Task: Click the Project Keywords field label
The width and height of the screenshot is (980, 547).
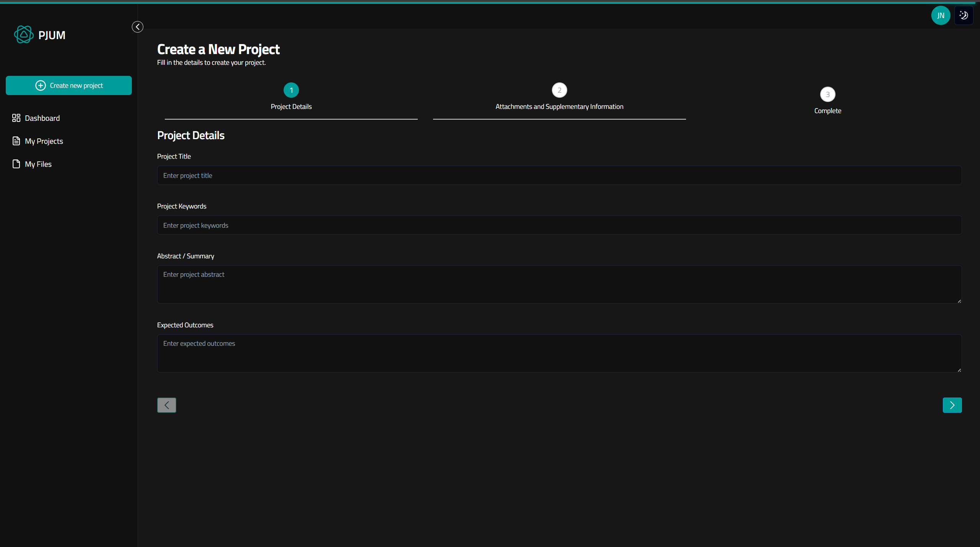Action: (x=182, y=206)
